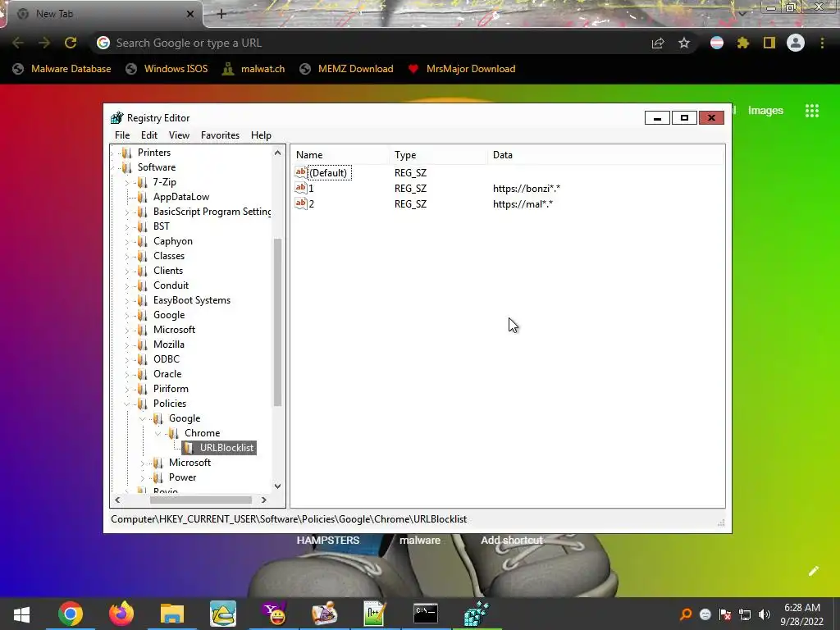Select the New Tab browser tab

tap(102, 14)
